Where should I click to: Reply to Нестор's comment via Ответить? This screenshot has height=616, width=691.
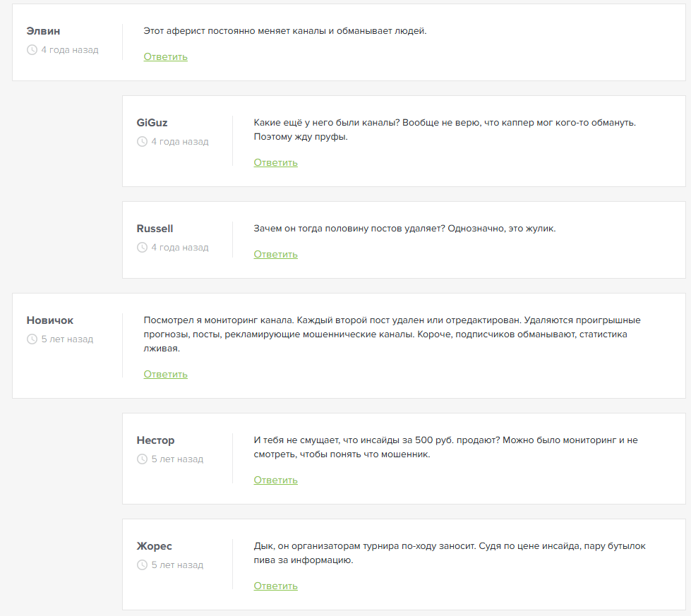[x=276, y=480]
